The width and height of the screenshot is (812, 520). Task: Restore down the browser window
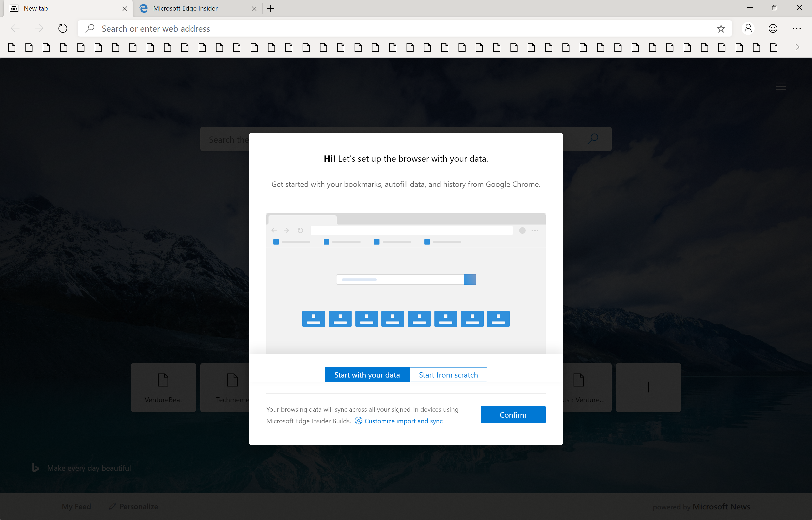click(x=775, y=8)
